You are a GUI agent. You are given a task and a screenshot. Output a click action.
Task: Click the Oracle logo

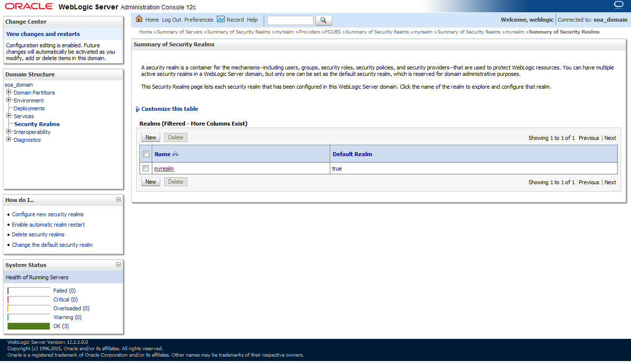click(x=30, y=6)
